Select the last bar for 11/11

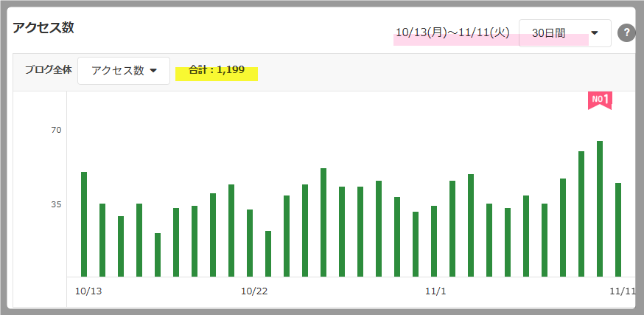coord(618,229)
